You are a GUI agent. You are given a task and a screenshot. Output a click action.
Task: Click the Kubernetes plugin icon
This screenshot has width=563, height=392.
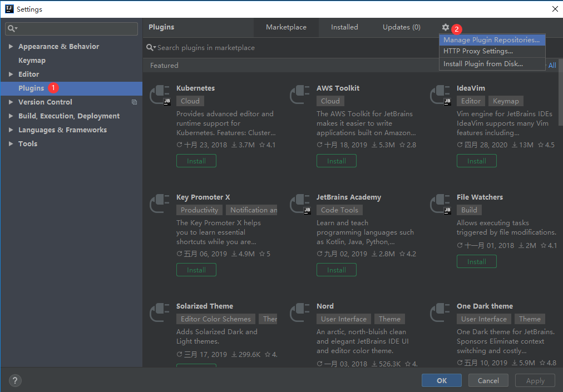160,95
